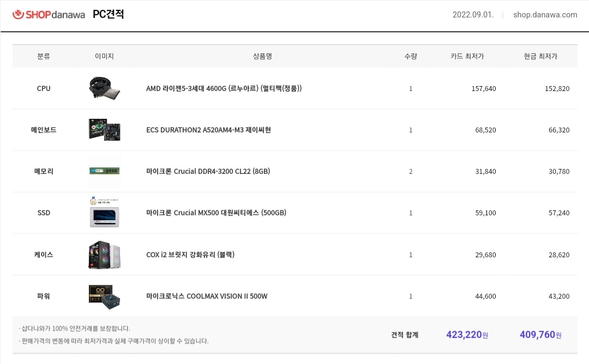Click the AMD 라이젠5-3세대 4600G product name
Viewport: 589px width, 364px height.
pos(224,89)
